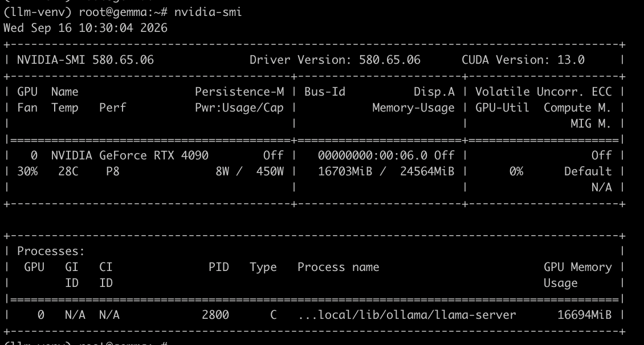Click the power usage value 8W
Viewport: 644px width, 345px height.
coord(222,171)
